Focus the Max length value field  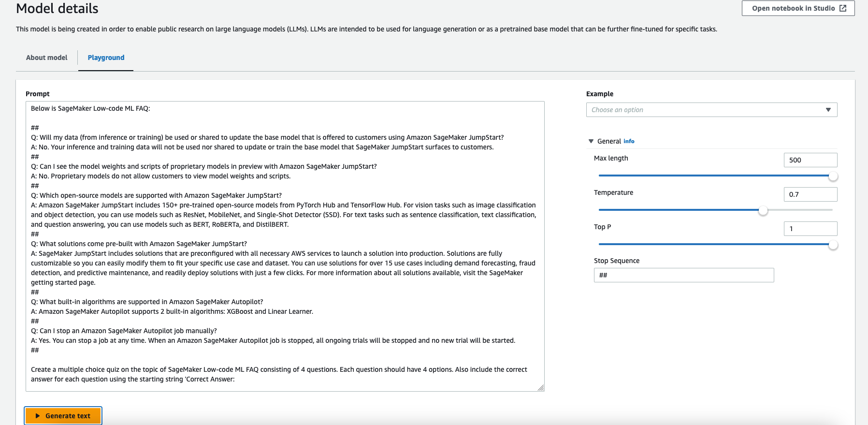(810, 160)
